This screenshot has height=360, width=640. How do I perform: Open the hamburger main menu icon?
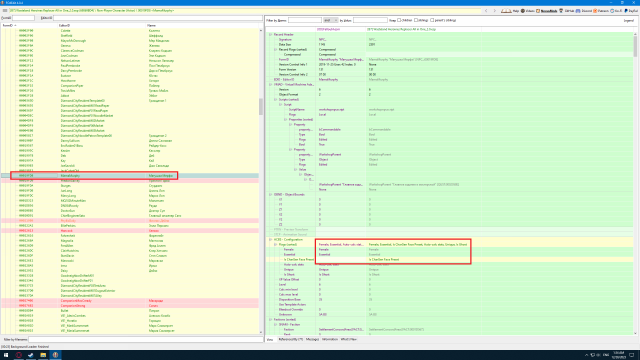(x=4, y=11)
